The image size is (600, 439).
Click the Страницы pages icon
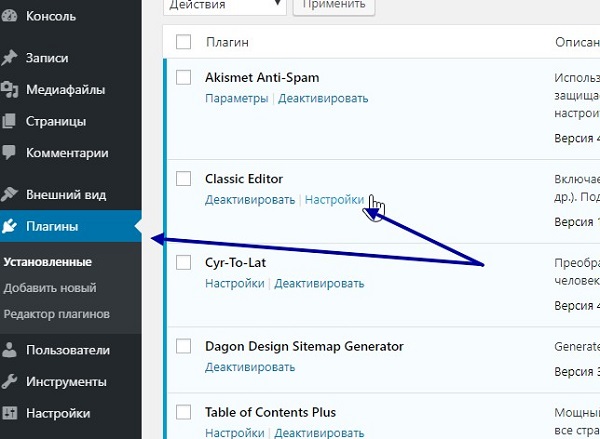tap(9, 121)
